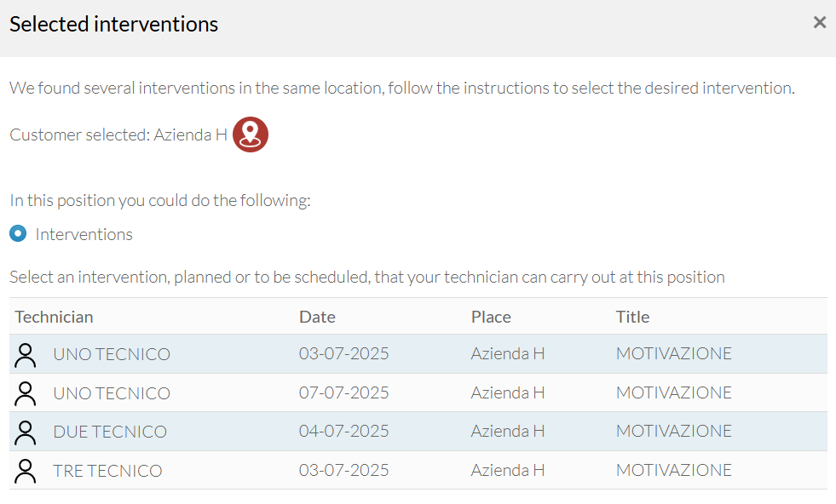This screenshot has width=836, height=504.
Task: Click the red map location pin icon
Action: pyautogui.click(x=251, y=135)
